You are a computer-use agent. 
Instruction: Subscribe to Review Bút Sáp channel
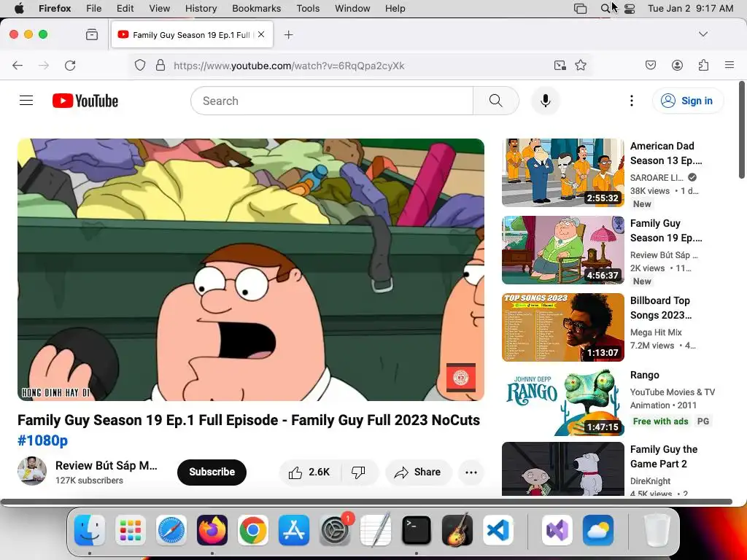tap(212, 472)
